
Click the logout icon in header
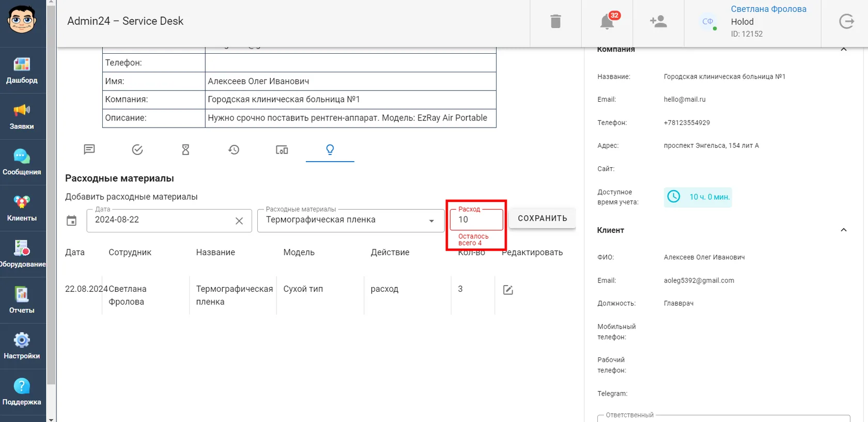click(846, 22)
